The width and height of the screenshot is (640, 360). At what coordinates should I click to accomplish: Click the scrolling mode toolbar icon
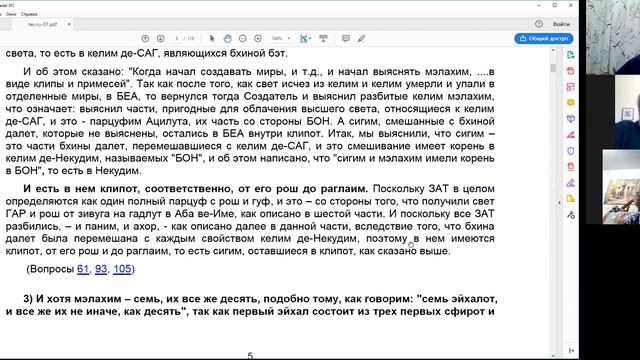[x=323, y=38]
